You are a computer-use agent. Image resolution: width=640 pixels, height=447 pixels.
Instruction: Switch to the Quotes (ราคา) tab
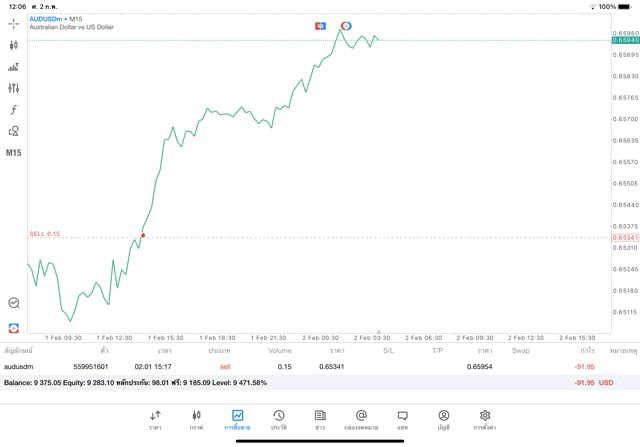click(x=155, y=420)
